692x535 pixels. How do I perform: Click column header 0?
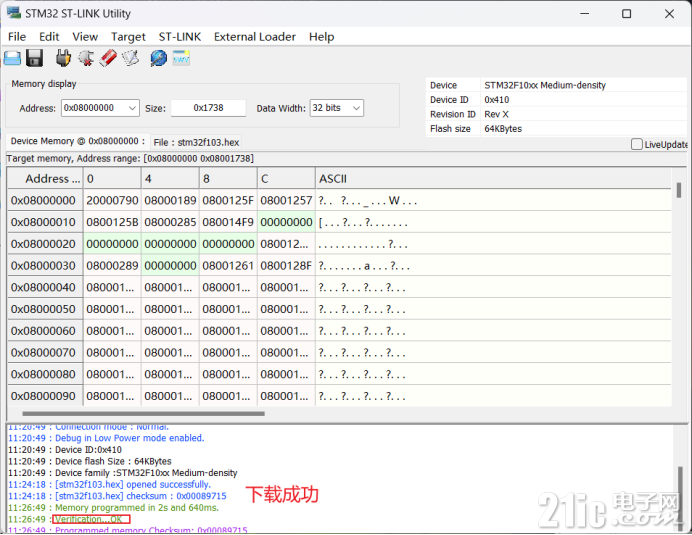click(112, 179)
